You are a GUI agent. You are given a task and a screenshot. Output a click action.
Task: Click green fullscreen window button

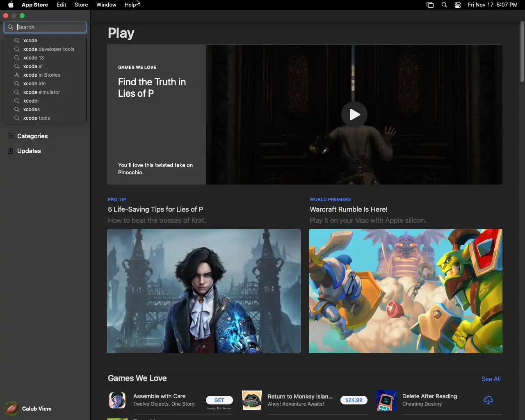[x=23, y=16]
